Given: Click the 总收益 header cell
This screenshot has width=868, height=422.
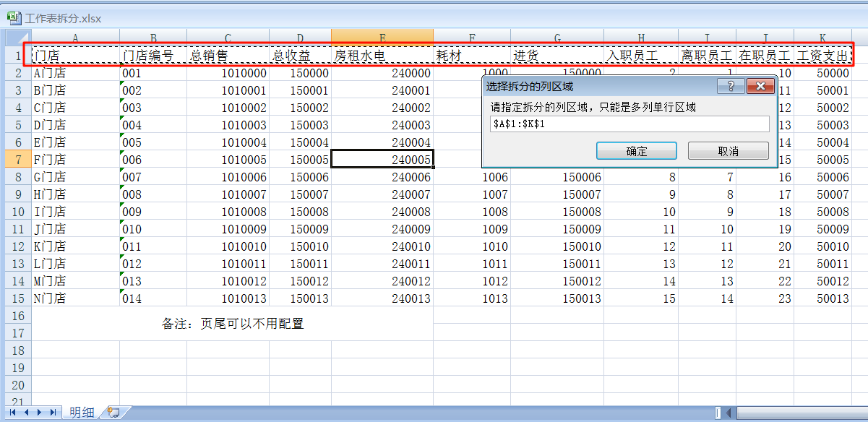Looking at the screenshot, I should coord(300,56).
